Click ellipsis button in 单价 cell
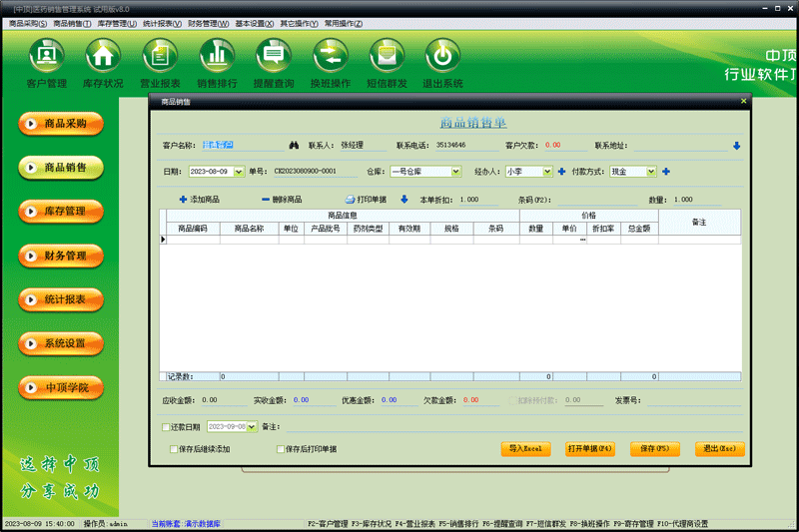This screenshot has height=532, width=799. [582, 240]
